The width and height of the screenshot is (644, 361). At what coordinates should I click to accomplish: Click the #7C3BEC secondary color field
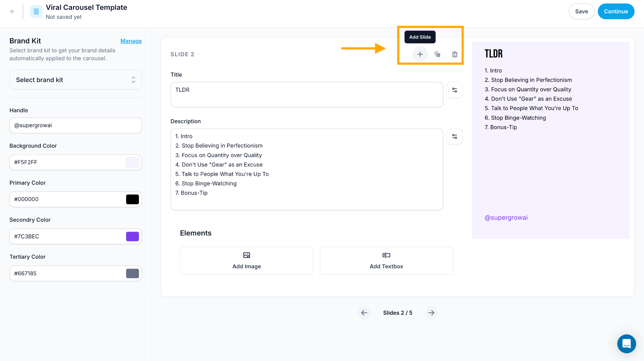75,237
